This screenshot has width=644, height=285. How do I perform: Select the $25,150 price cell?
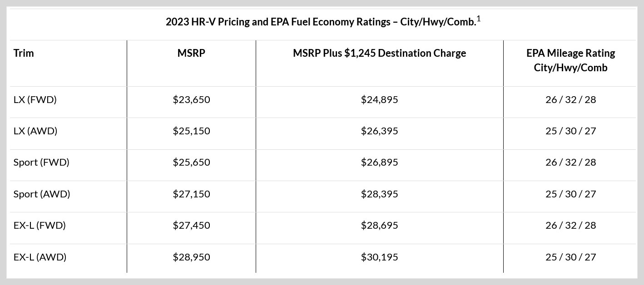click(191, 131)
